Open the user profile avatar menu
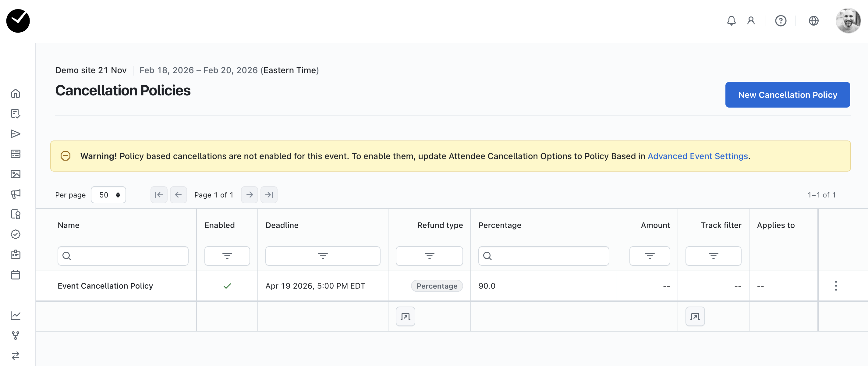The height and width of the screenshot is (366, 868). [x=848, y=21]
